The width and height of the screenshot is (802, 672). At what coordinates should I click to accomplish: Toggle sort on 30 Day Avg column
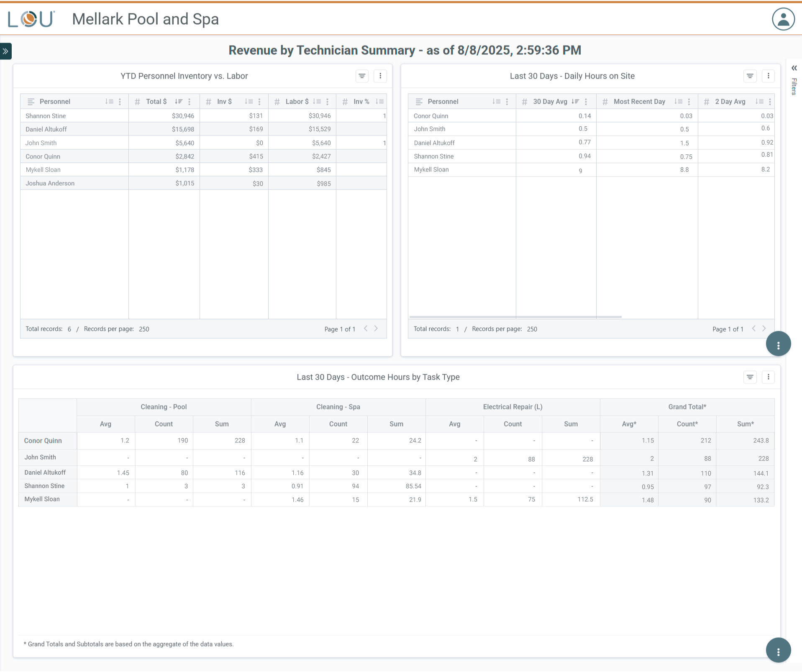click(x=575, y=102)
